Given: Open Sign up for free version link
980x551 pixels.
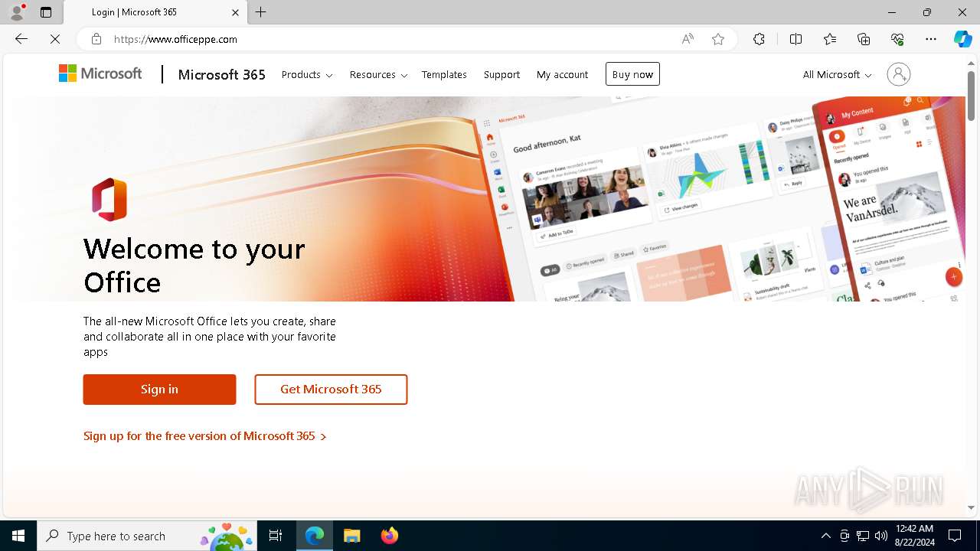Looking at the screenshot, I should coord(205,436).
